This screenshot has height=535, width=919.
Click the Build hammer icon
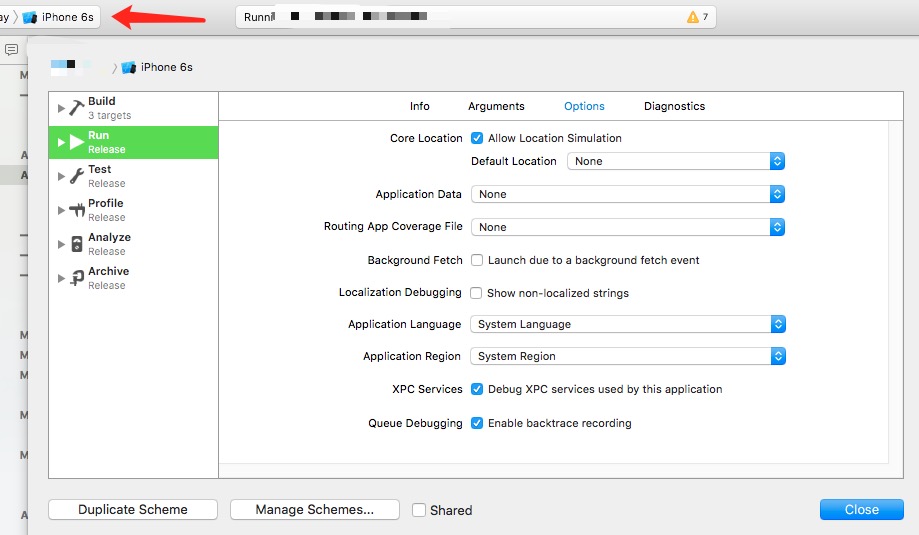pos(76,108)
